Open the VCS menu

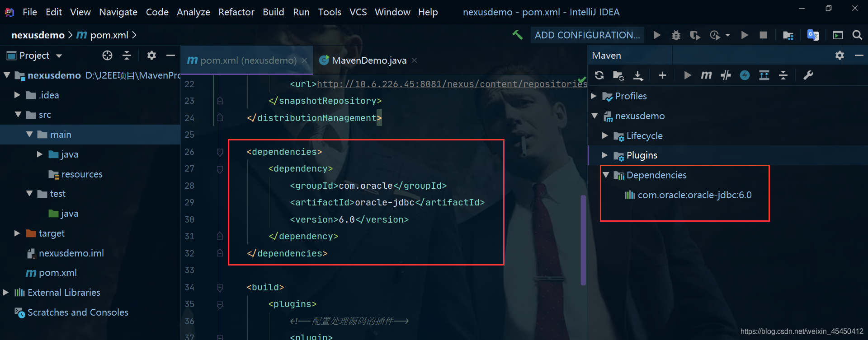pyautogui.click(x=358, y=12)
